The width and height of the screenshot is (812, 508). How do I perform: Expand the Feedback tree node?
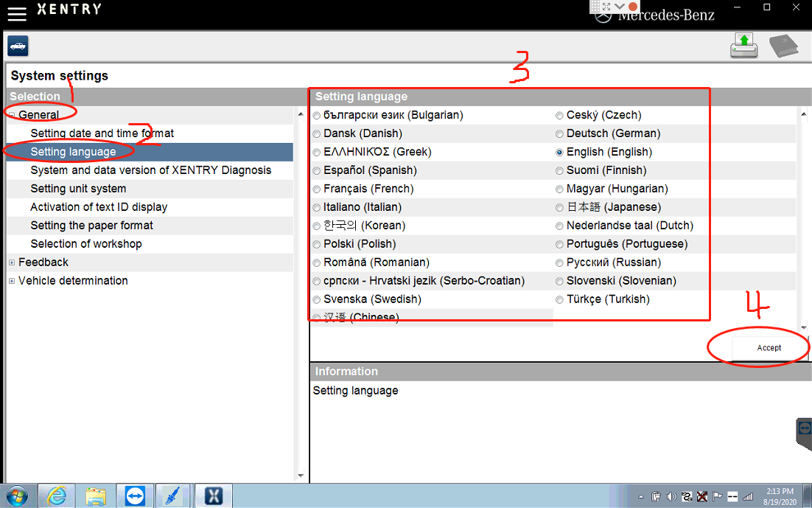[12, 262]
